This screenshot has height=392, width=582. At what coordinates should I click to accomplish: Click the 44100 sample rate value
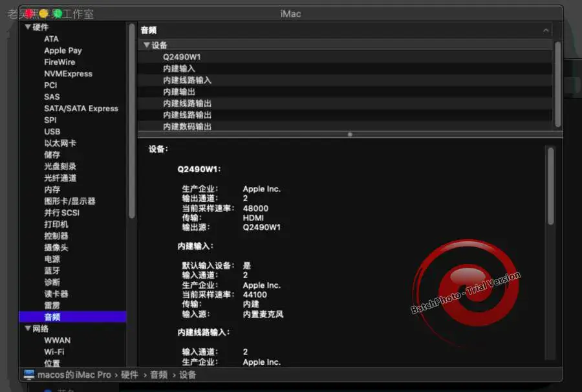[x=255, y=295]
